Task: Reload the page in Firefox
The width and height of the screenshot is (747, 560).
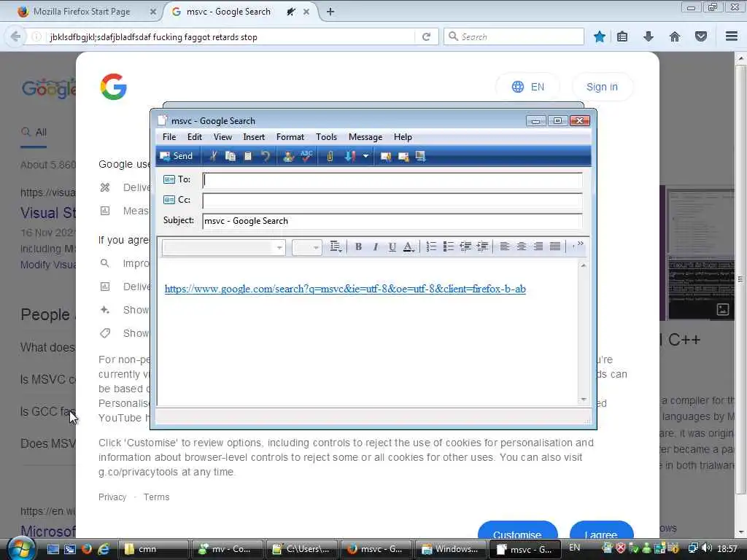Action: pos(426,36)
